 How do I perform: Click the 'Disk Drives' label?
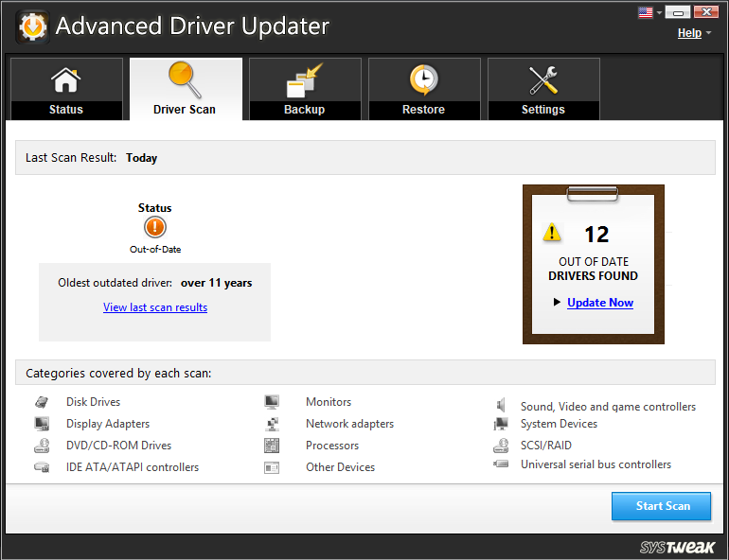(93, 402)
